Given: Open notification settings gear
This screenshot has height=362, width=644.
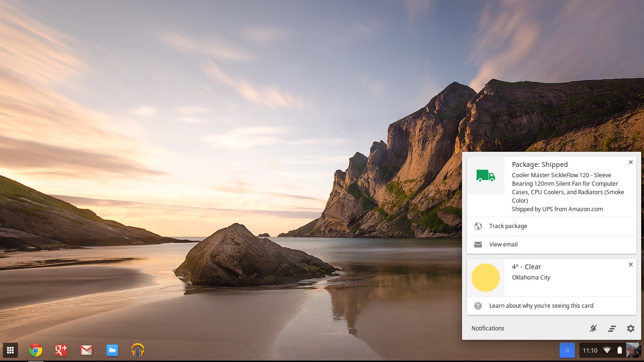Looking at the screenshot, I should coord(630,329).
